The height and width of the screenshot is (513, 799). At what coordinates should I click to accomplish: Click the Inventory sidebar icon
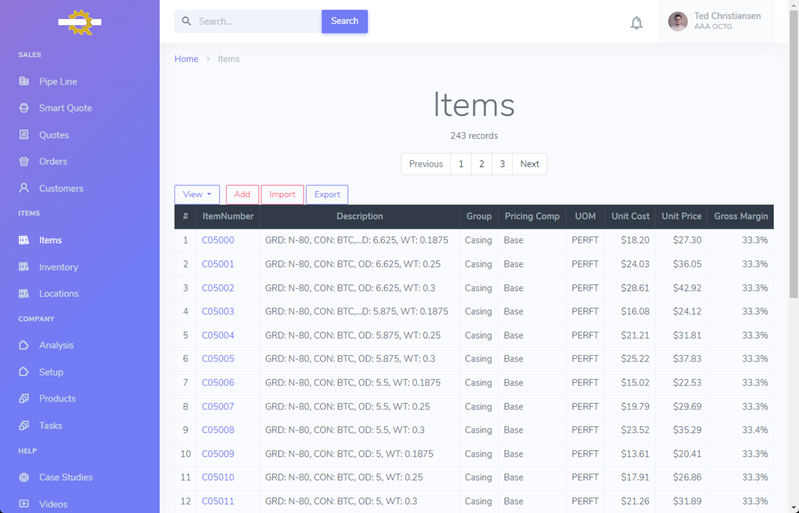click(24, 267)
